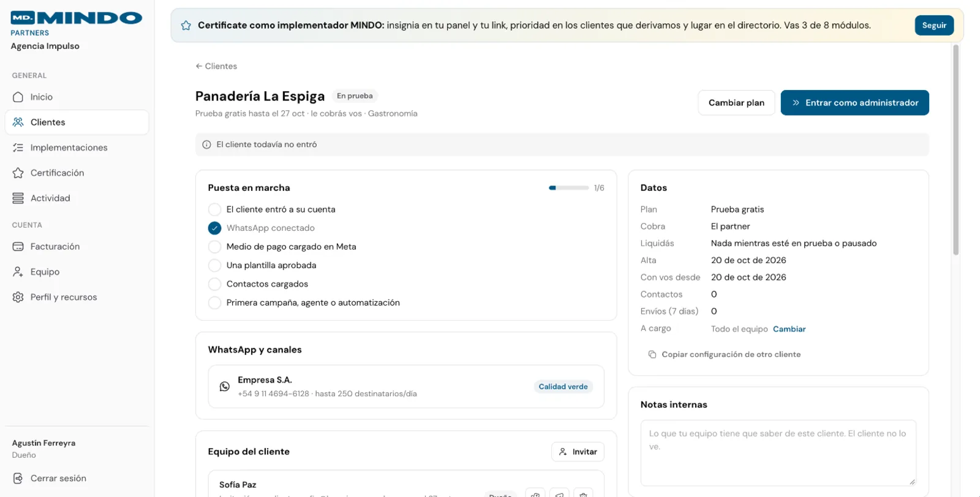Click 'Nada mientras esté en prueba o pausado'
Viewport: 980px width, 497px height.
(794, 244)
